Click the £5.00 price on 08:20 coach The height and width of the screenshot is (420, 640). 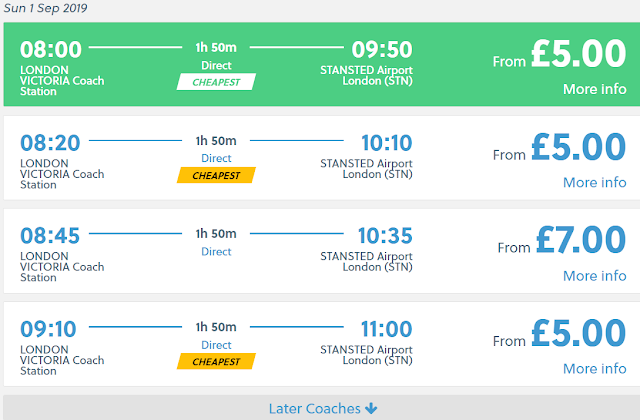coord(580,148)
